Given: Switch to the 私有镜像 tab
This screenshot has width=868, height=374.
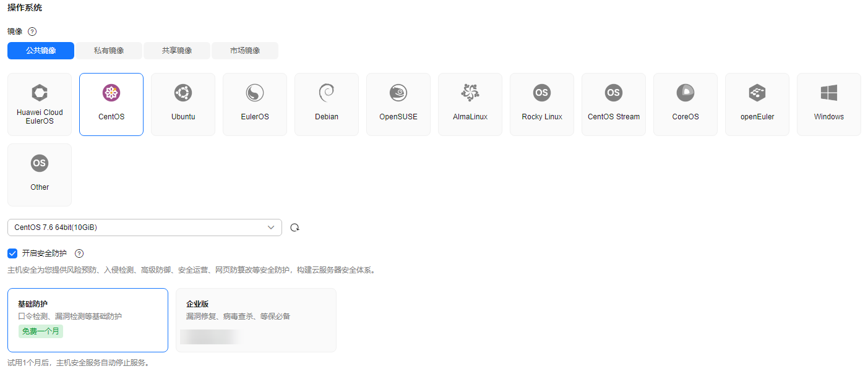Looking at the screenshot, I should click(x=109, y=51).
